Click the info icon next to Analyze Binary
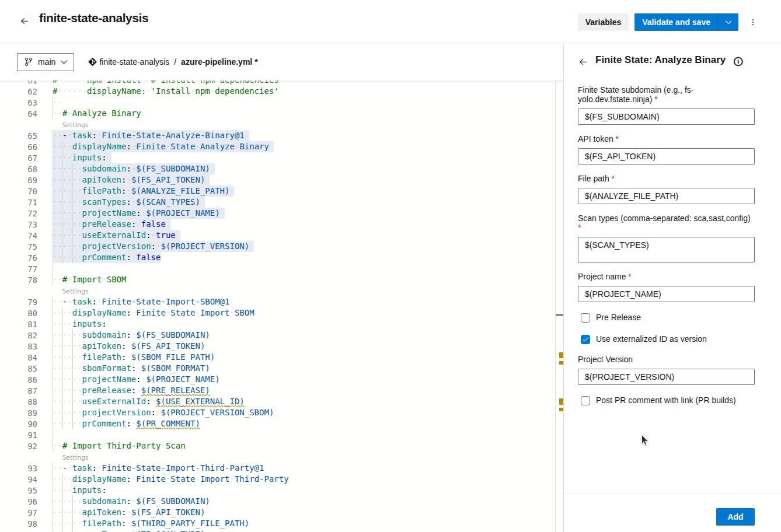Viewport: 781px width, 532px height. tap(738, 61)
